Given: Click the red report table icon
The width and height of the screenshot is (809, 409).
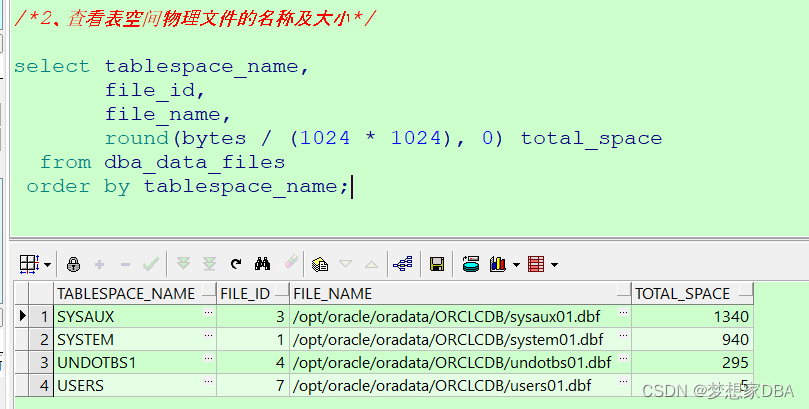Looking at the screenshot, I should point(536,264).
